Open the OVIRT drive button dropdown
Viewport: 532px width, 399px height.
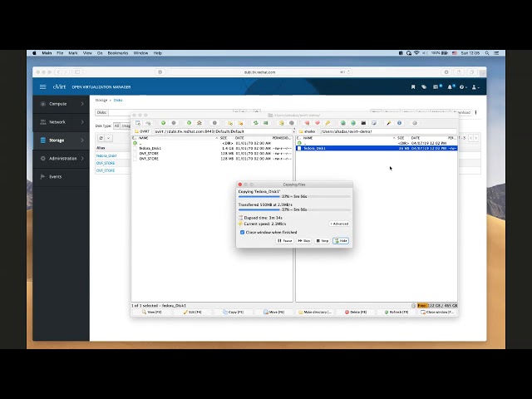pos(142,131)
